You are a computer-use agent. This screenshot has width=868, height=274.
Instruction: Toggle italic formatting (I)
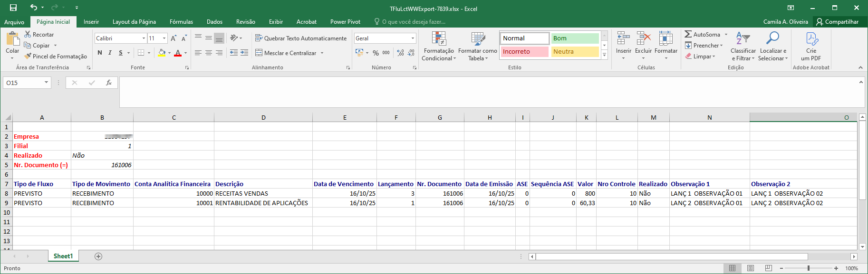click(110, 53)
